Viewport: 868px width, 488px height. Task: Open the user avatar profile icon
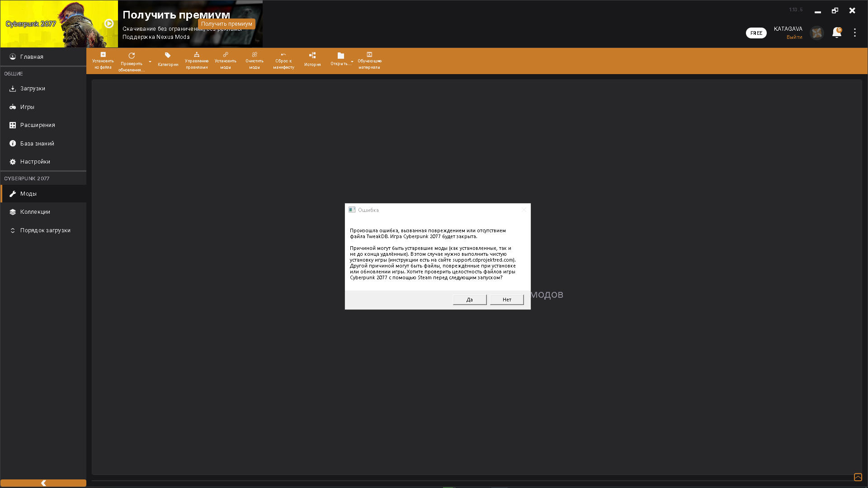pos(817,33)
